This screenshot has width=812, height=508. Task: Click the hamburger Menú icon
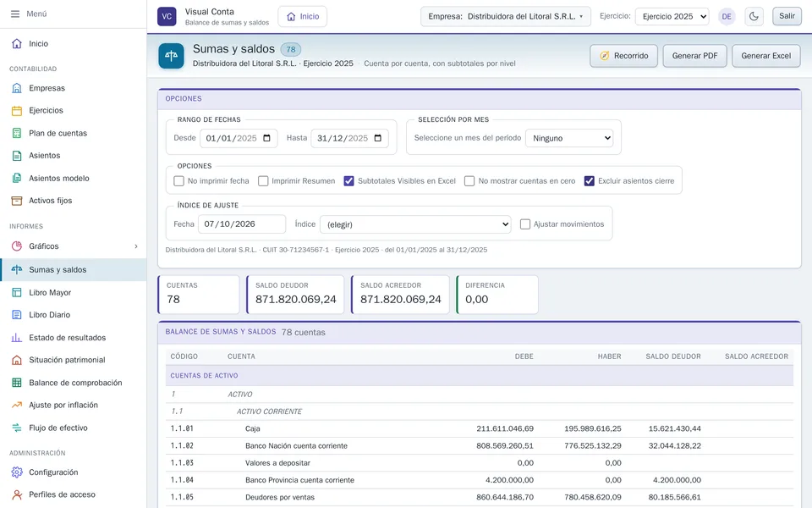point(15,14)
